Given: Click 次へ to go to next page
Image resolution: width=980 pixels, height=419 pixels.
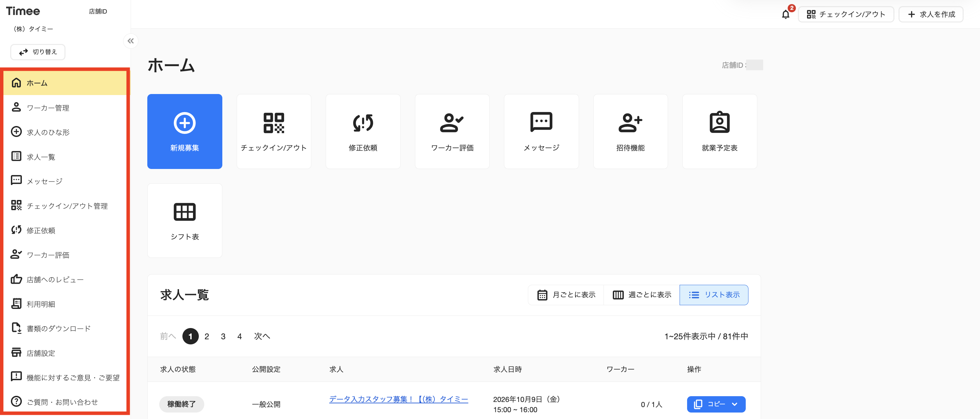Looking at the screenshot, I should 262,336.
